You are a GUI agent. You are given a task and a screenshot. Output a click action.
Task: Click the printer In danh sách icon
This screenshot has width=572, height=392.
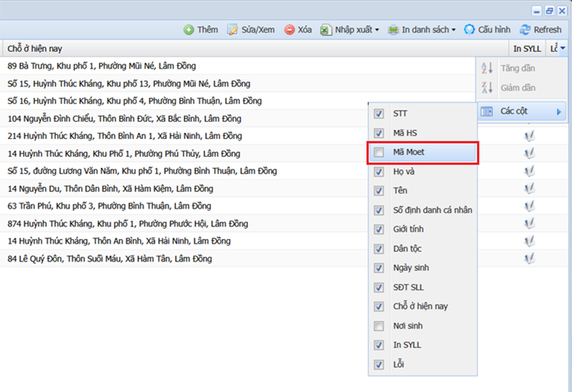tap(393, 30)
